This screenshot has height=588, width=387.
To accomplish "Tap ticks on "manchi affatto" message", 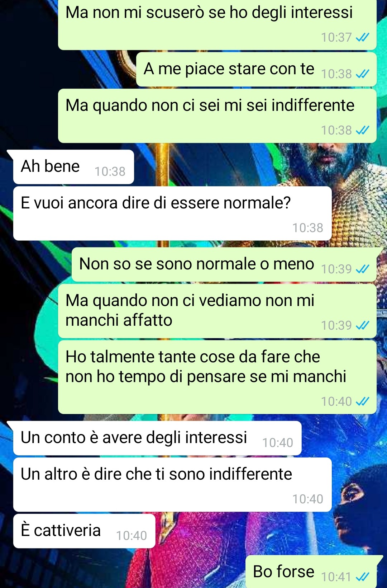I will coord(362,325).
